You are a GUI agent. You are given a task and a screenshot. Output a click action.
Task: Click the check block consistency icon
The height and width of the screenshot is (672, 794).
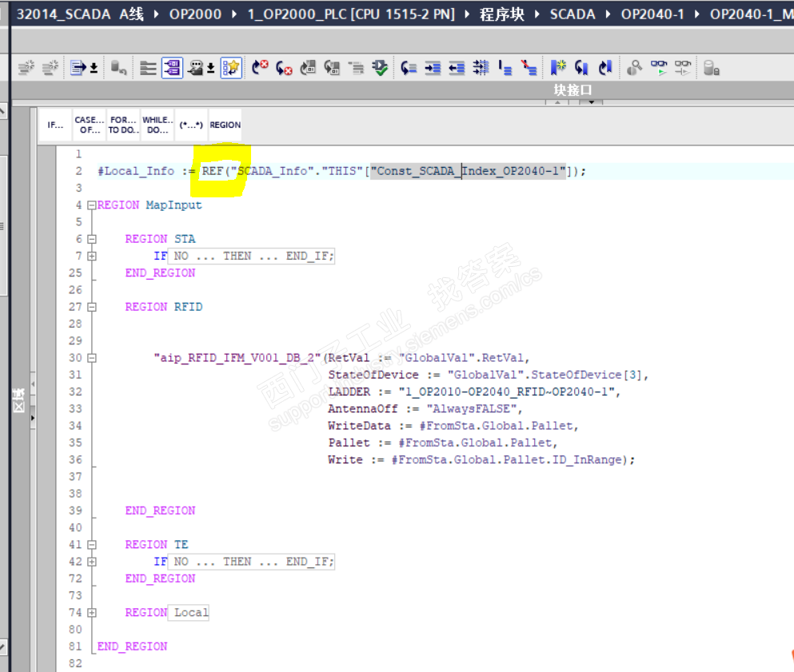332,67
